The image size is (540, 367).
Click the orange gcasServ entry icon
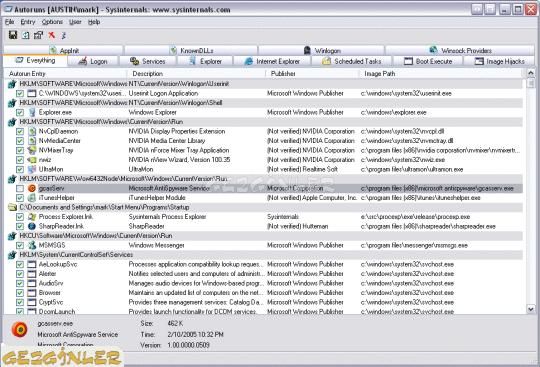coord(32,188)
